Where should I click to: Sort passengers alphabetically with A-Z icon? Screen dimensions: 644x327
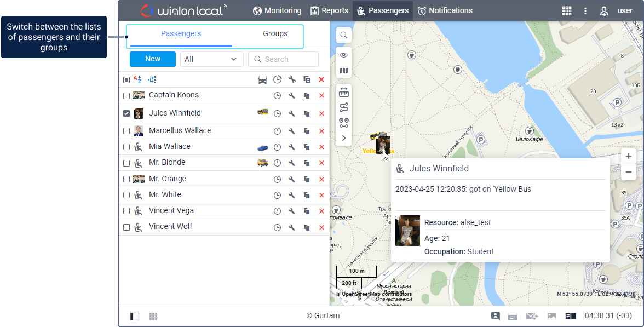tap(137, 79)
